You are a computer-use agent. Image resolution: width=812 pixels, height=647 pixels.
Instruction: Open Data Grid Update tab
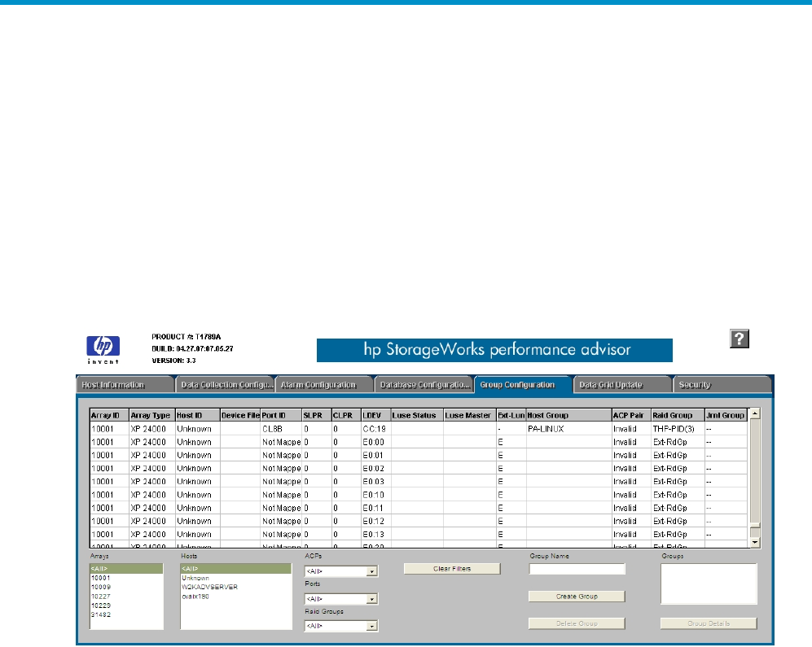click(x=622, y=385)
